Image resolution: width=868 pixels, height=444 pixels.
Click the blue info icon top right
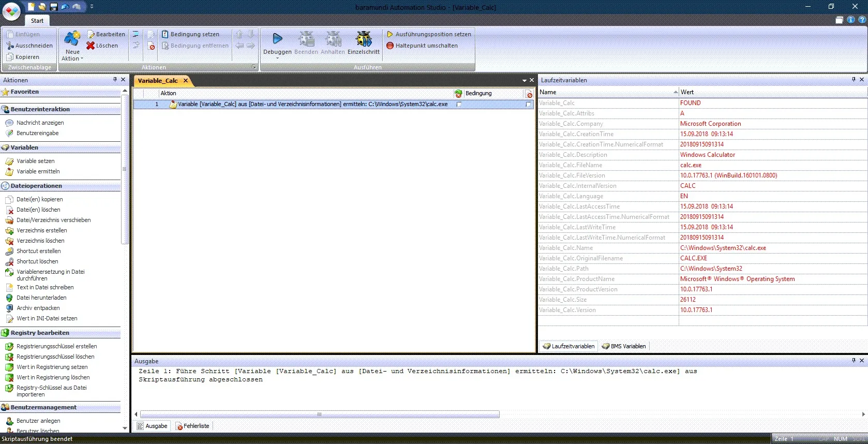click(x=850, y=20)
